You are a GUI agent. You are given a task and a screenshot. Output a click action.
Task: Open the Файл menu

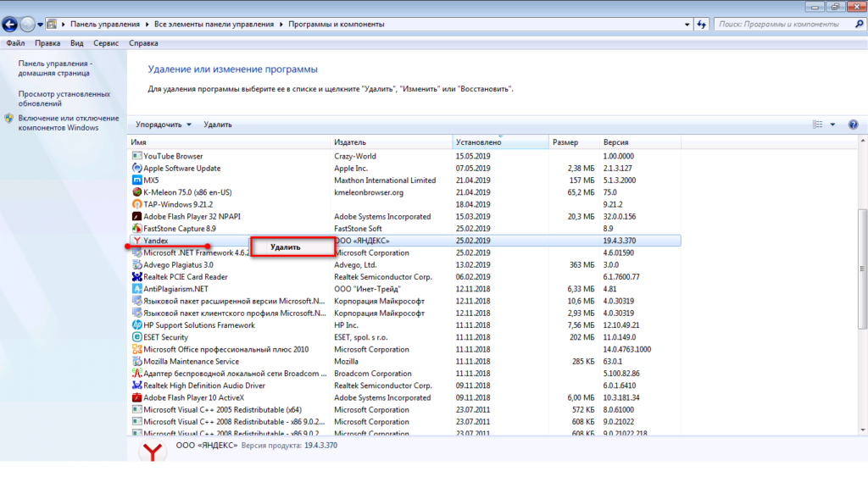point(15,43)
